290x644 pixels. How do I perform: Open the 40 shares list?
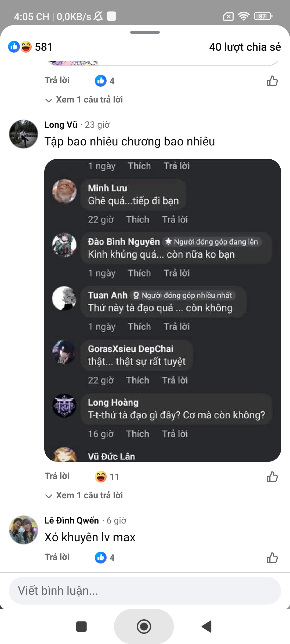pyautogui.click(x=245, y=47)
